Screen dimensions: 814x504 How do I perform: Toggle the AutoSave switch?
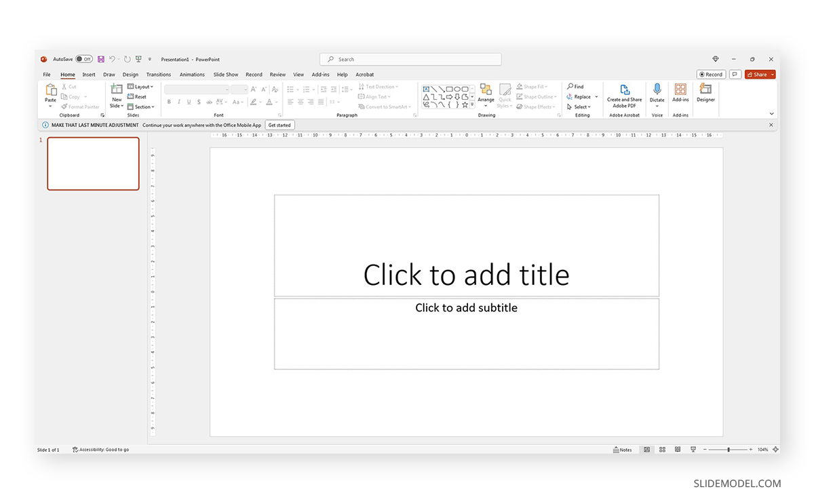(x=83, y=59)
